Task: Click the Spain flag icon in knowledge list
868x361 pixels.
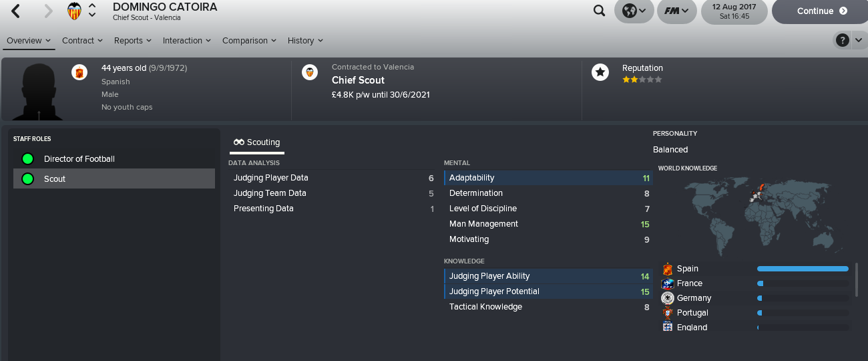Action: (667, 269)
